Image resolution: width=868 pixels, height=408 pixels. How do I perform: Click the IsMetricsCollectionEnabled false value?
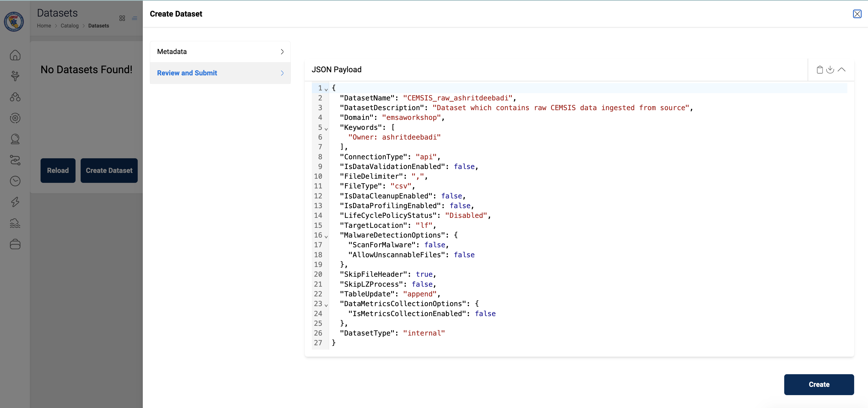pyautogui.click(x=485, y=313)
